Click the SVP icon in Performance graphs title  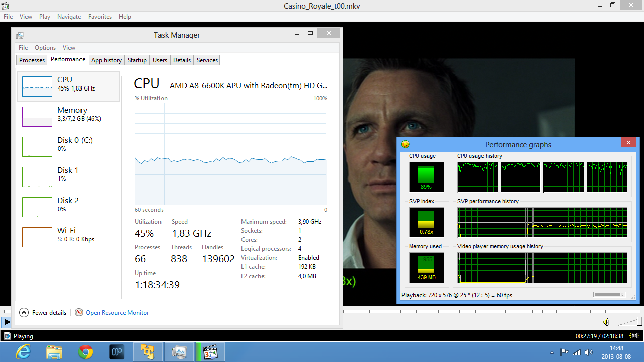[x=406, y=145]
